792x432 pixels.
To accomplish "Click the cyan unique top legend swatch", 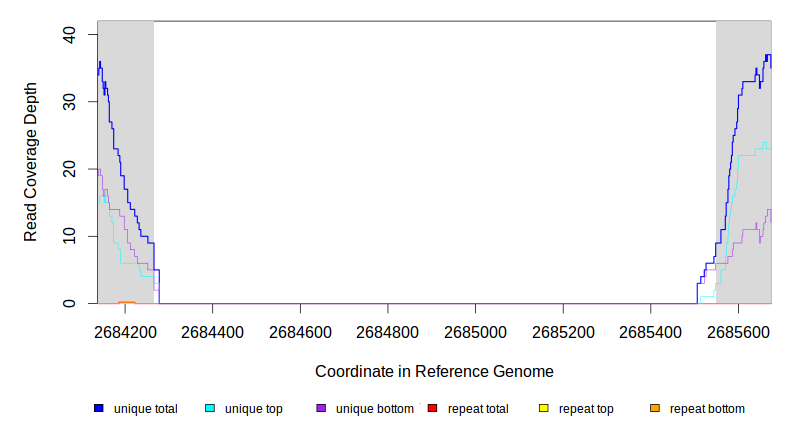I will (210, 409).
